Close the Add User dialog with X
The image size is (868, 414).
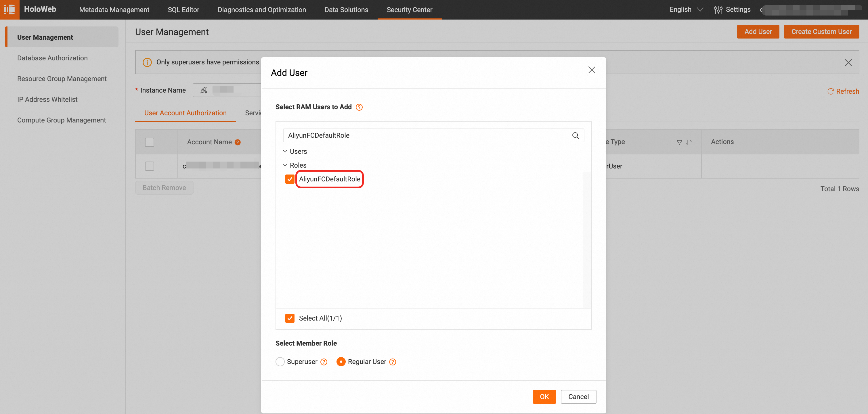[591, 70]
